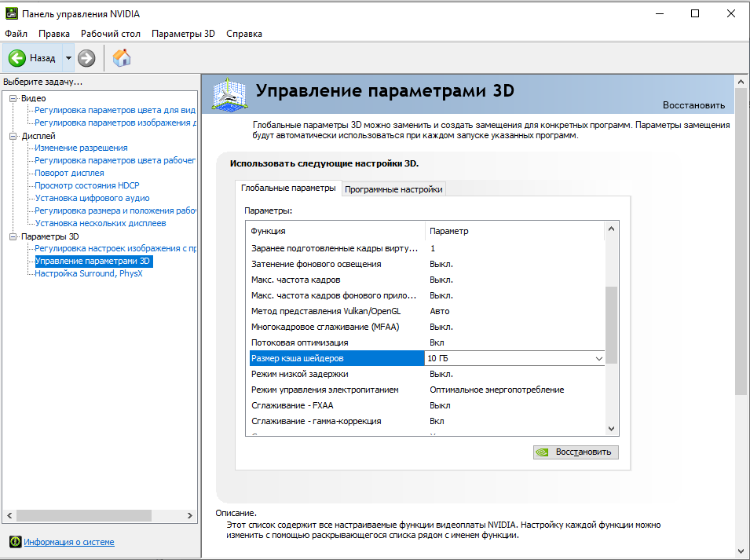750x560 pixels.
Task: Click the settings list scrollbar thumb
Action: [611, 325]
